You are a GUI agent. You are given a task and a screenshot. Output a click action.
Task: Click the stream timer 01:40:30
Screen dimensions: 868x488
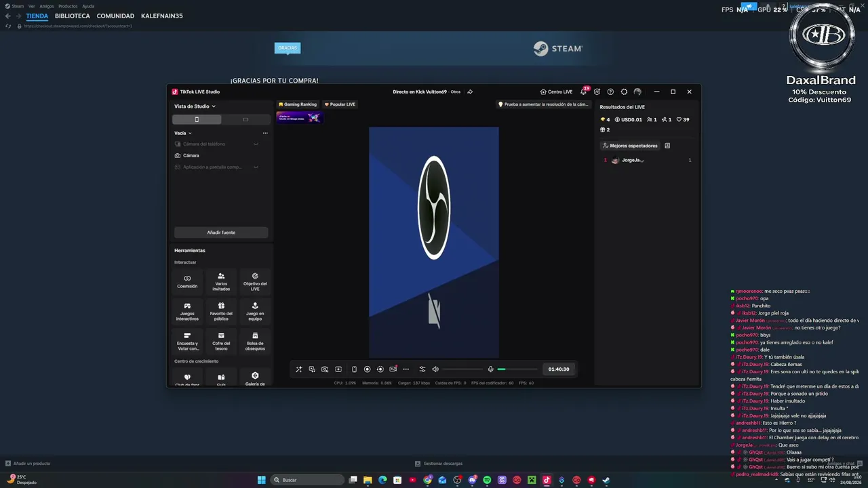[x=559, y=369]
